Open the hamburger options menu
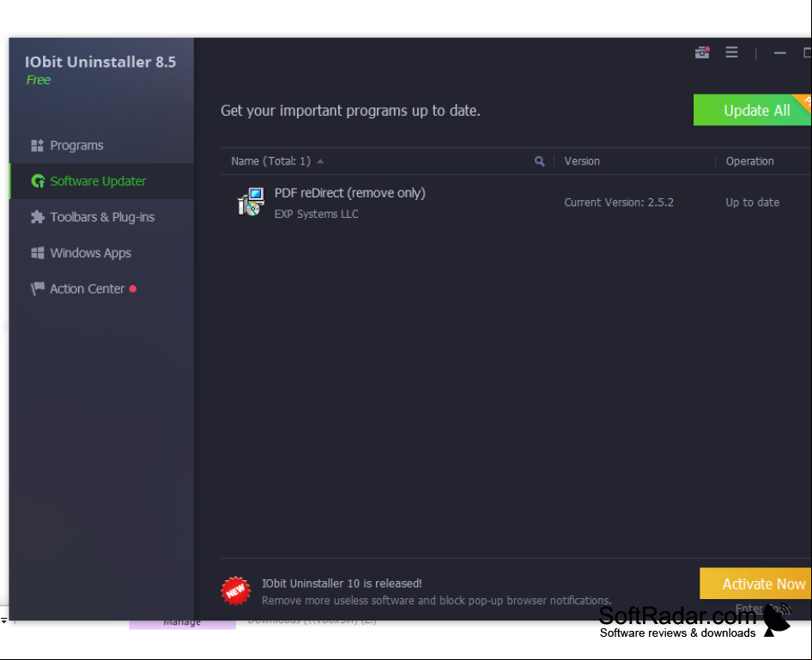 731,52
